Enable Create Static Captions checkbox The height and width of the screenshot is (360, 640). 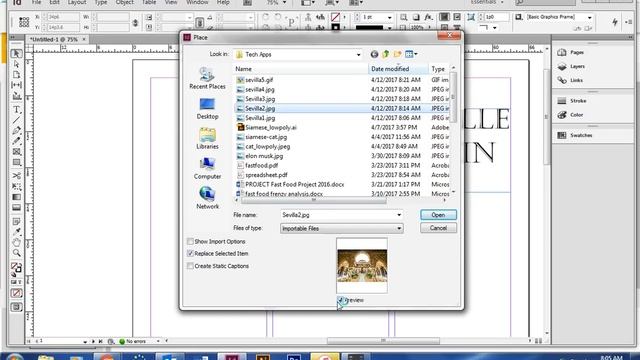(x=190, y=266)
